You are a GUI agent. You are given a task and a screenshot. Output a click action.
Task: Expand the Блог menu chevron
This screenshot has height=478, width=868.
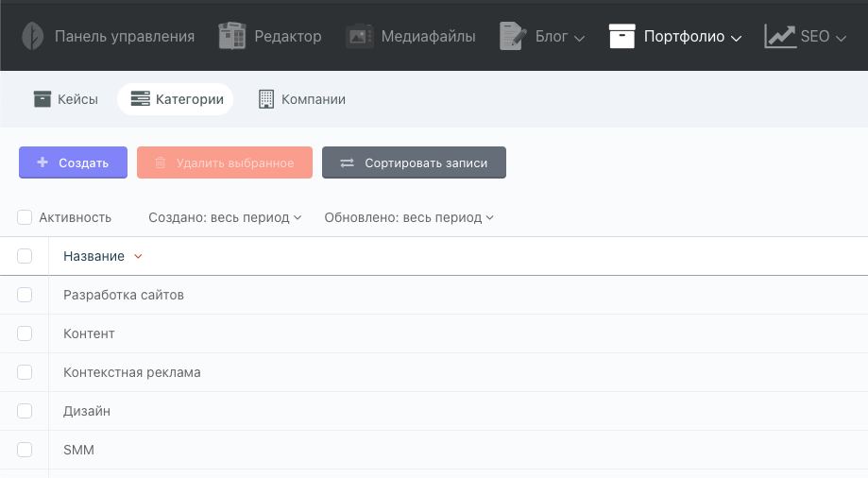pos(579,38)
